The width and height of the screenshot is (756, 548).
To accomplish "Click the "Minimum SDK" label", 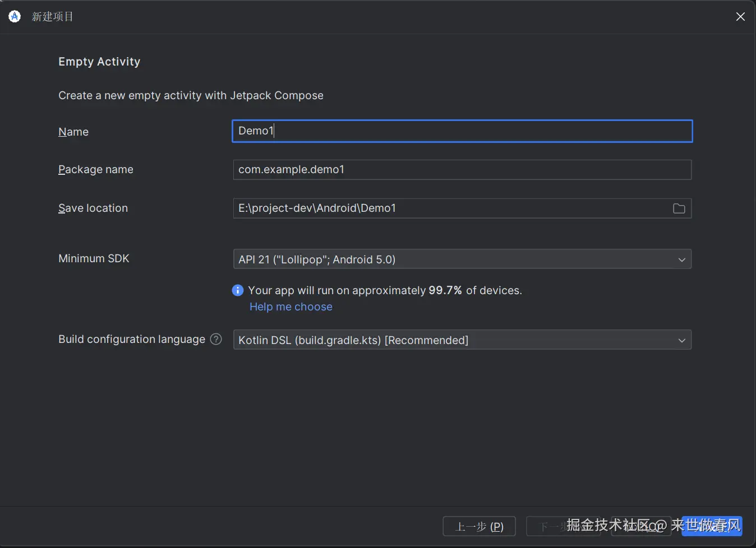I will coord(94,258).
